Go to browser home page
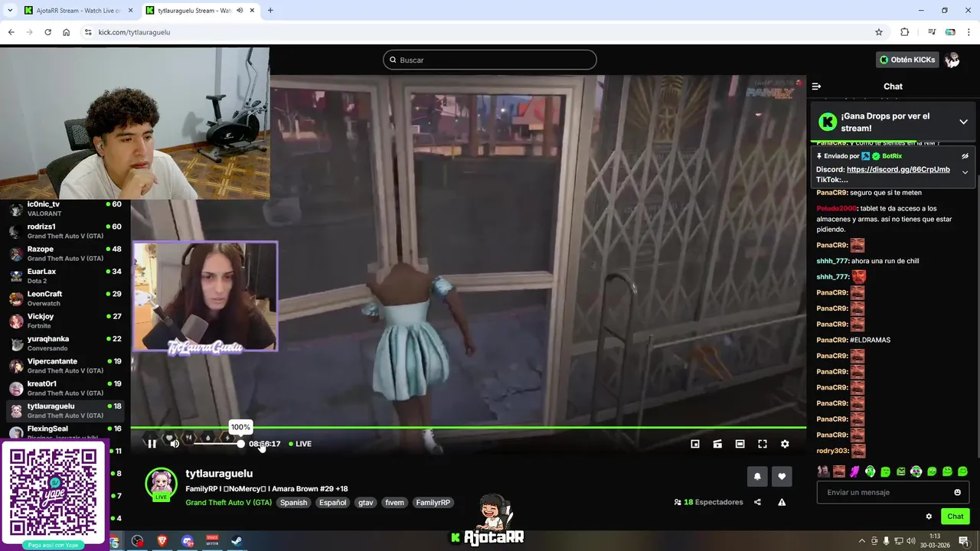 coord(66,32)
